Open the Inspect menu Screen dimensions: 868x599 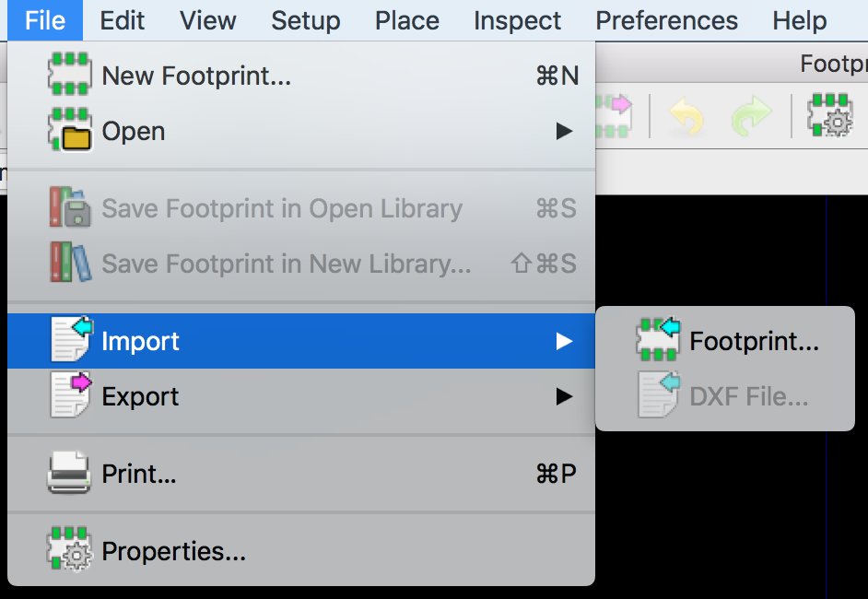(x=517, y=20)
